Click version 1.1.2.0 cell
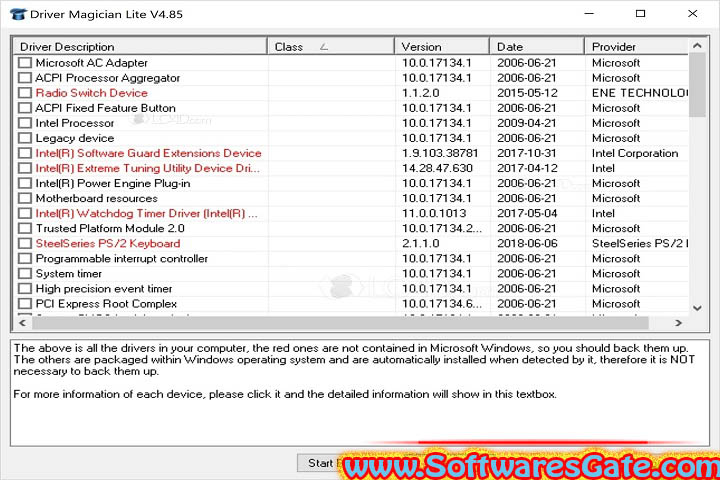 [421, 93]
